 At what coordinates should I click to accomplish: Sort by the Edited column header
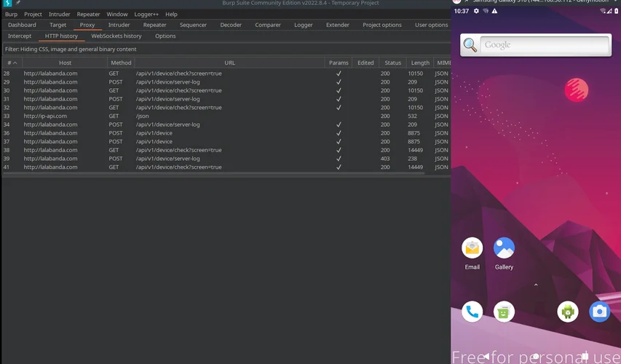click(365, 63)
